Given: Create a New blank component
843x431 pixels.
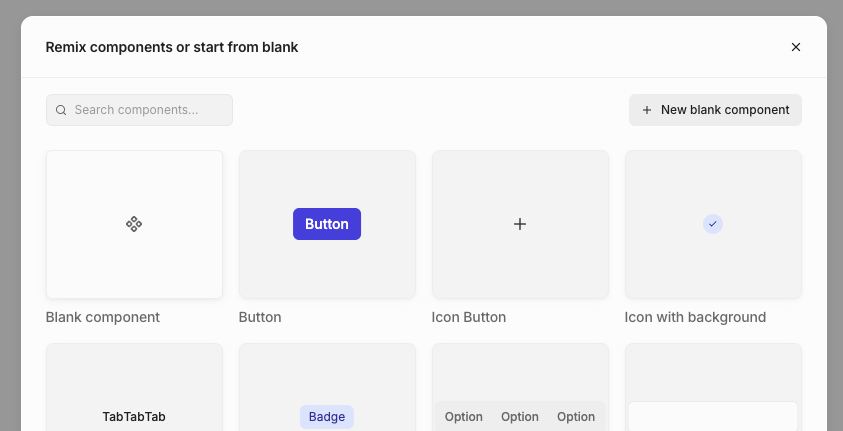Looking at the screenshot, I should [x=715, y=110].
